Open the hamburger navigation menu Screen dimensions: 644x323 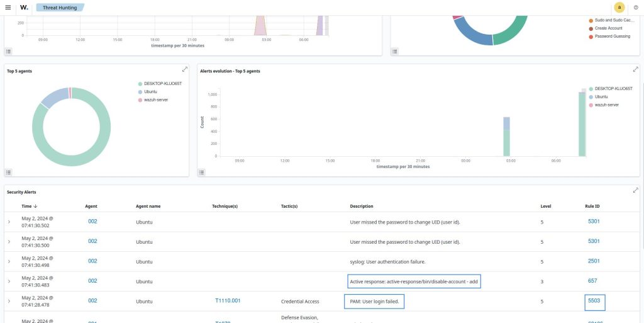8,8
